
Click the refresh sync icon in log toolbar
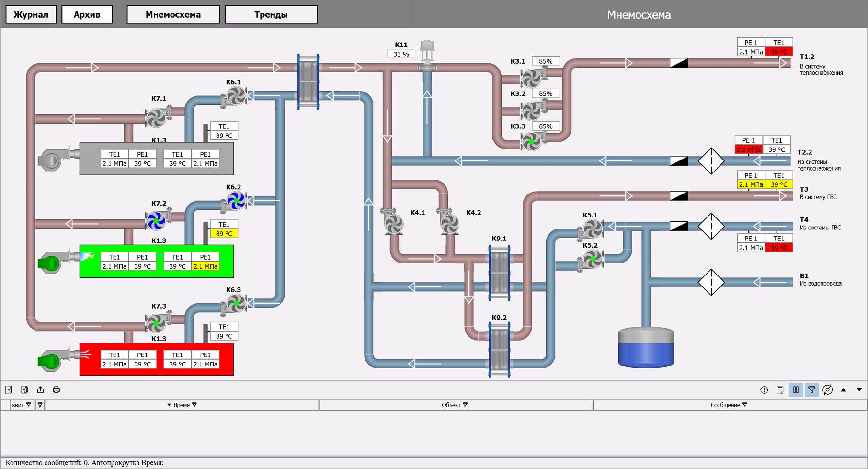pyautogui.click(x=827, y=390)
